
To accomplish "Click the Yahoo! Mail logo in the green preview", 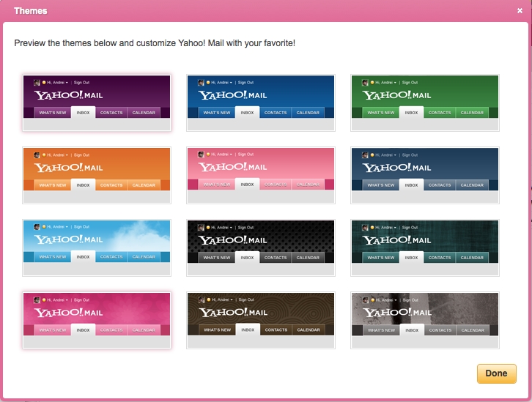I will (396, 95).
